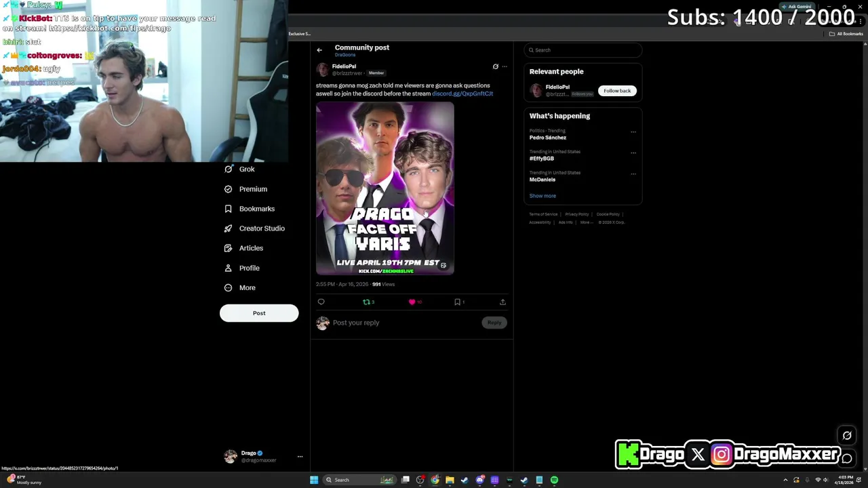The width and height of the screenshot is (868, 488).
Task: Click the share icon on the post
Action: (x=502, y=302)
